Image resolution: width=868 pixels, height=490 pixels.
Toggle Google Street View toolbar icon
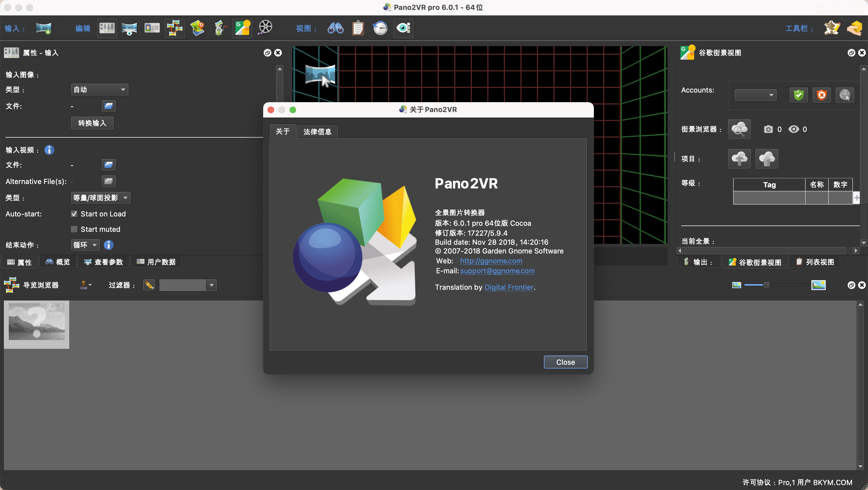pyautogui.click(x=242, y=28)
